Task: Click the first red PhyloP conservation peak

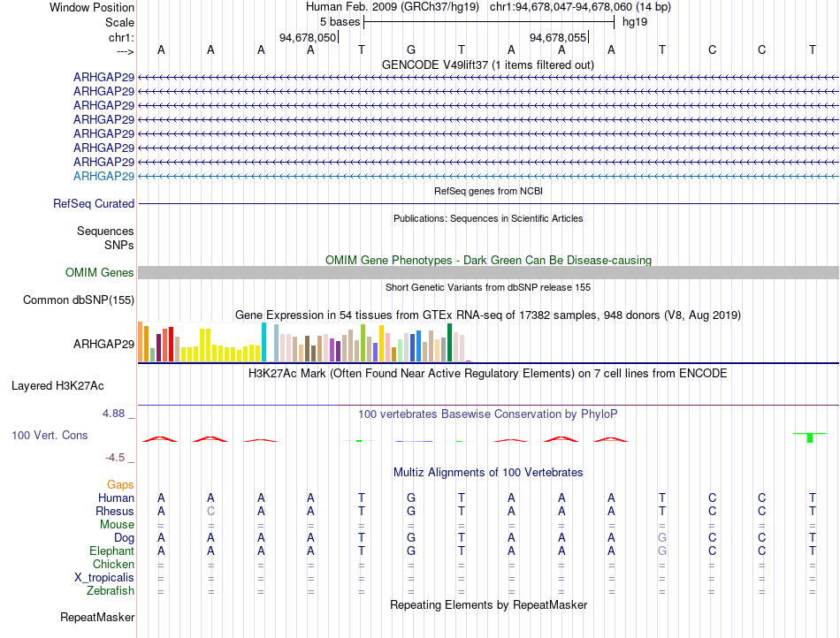Action: [x=160, y=439]
